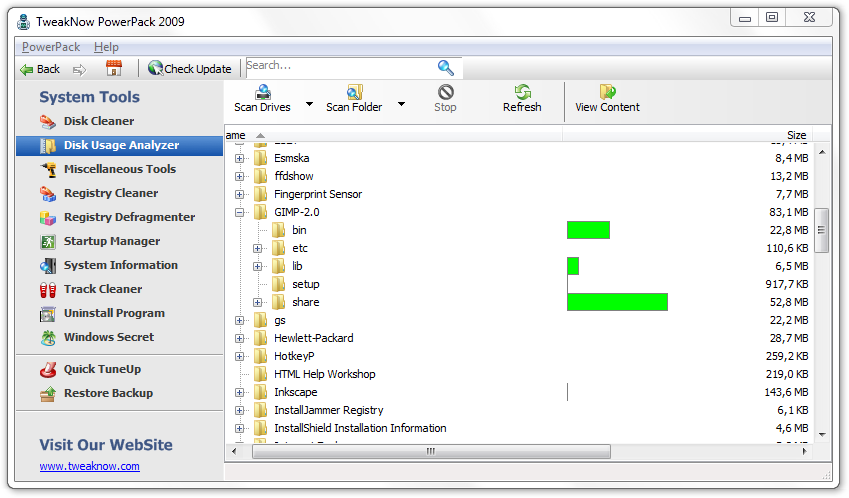Click the TweakNow app icon in title bar
This screenshot has height=498, width=849.
(24, 22)
